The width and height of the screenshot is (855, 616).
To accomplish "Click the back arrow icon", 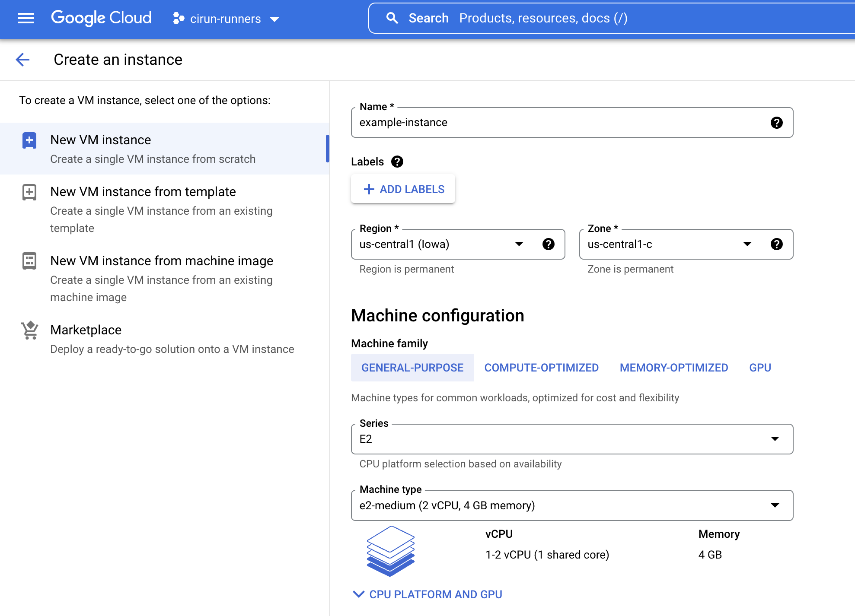I will pyautogui.click(x=22, y=60).
